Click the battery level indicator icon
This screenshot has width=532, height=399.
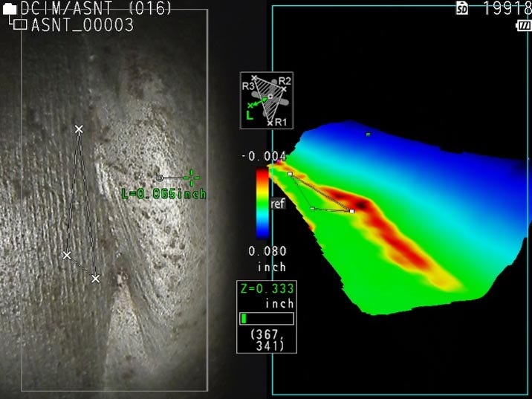[x=524, y=26]
